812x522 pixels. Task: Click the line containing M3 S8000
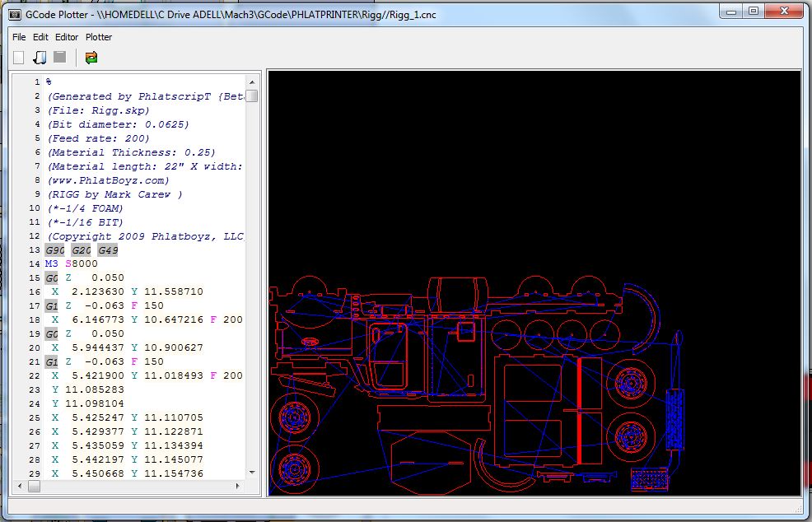[72, 263]
